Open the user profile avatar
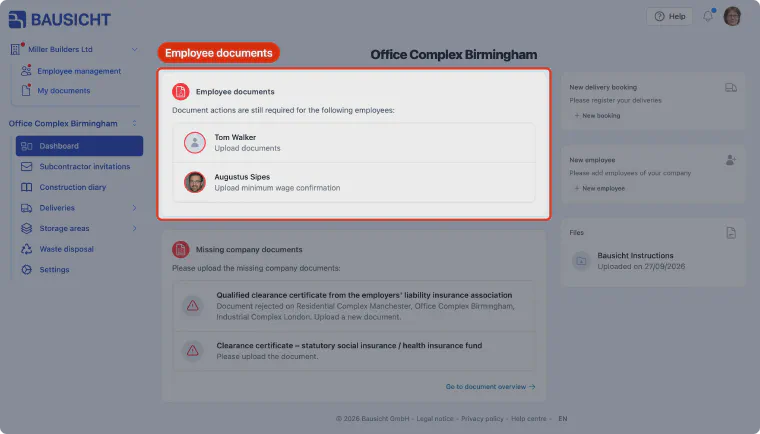Viewport: 760px width, 434px height. point(732,16)
